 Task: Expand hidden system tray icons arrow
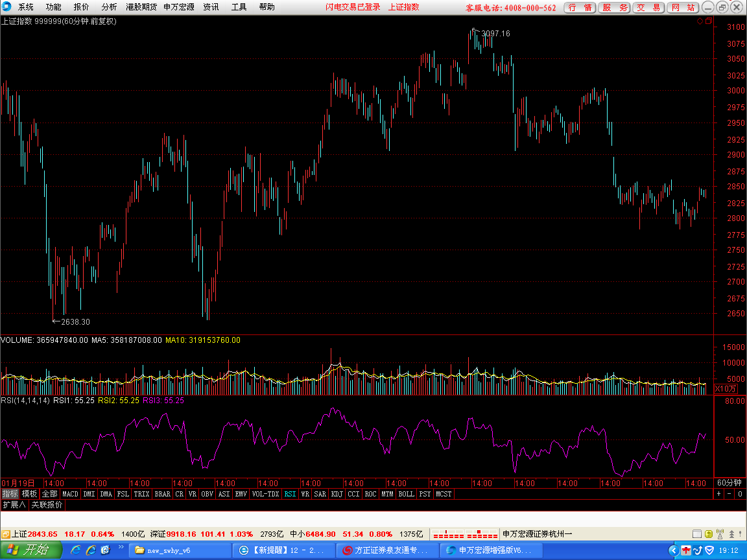click(x=673, y=550)
